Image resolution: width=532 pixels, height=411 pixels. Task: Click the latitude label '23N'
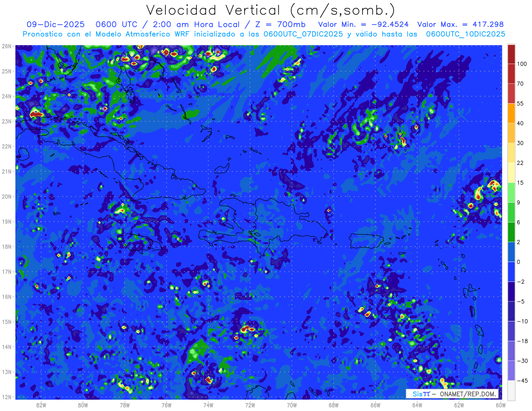pos(7,121)
